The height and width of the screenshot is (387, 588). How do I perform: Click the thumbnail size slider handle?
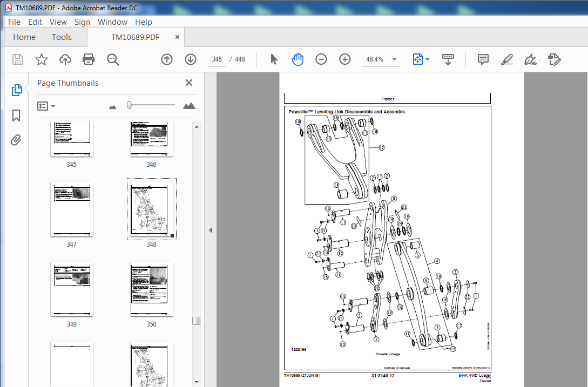tap(129, 105)
